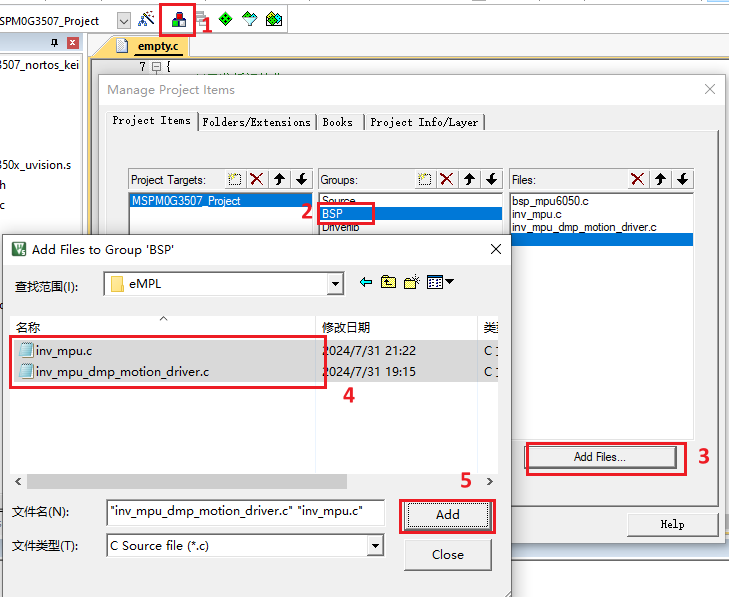Open Manage Project Items toolbar icon
The width and height of the screenshot is (729, 597).
click(x=178, y=19)
